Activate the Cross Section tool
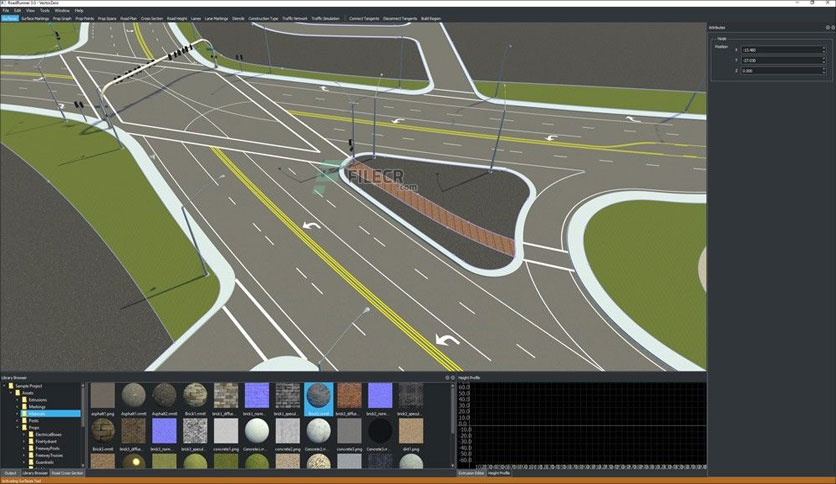The image size is (836, 484). tap(152, 18)
